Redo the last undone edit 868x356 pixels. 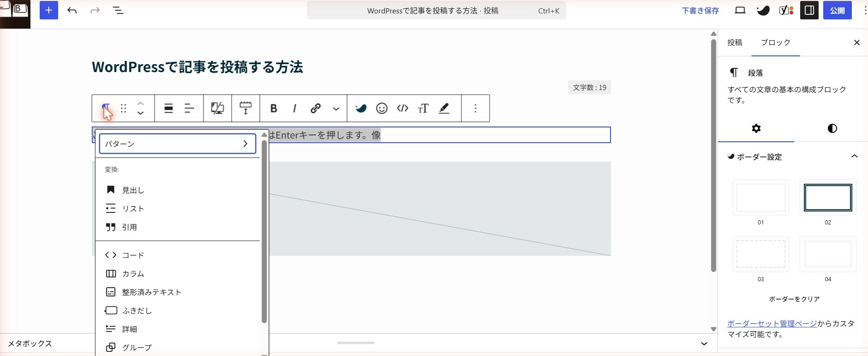click(x=95, y=10)
